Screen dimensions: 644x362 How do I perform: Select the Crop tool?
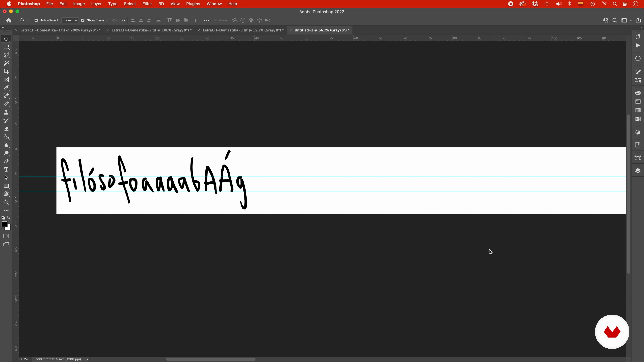pyautogui.click(x=6, y=71)
